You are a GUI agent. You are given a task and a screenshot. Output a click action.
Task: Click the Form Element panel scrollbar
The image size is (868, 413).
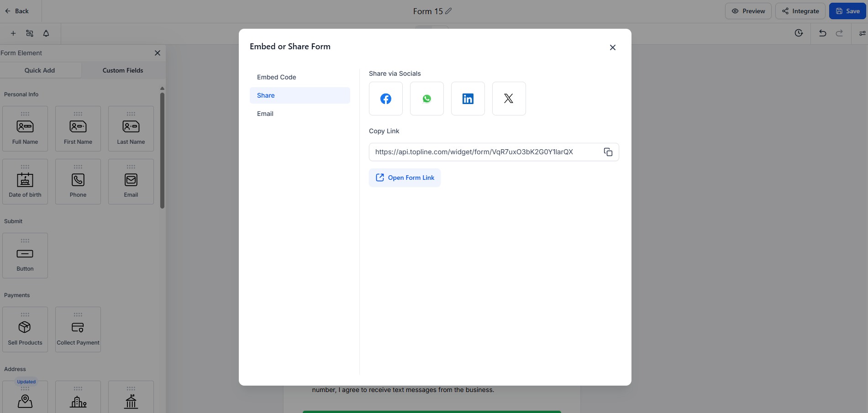coord(162,151)
